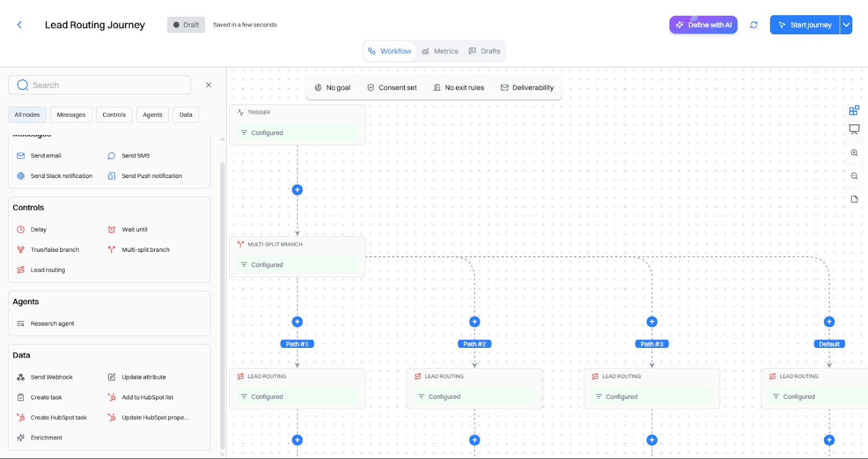Open the No exit rules setting
Viewport: 868px width, 459px height.
pyautogui.click(x=459, y=87)
